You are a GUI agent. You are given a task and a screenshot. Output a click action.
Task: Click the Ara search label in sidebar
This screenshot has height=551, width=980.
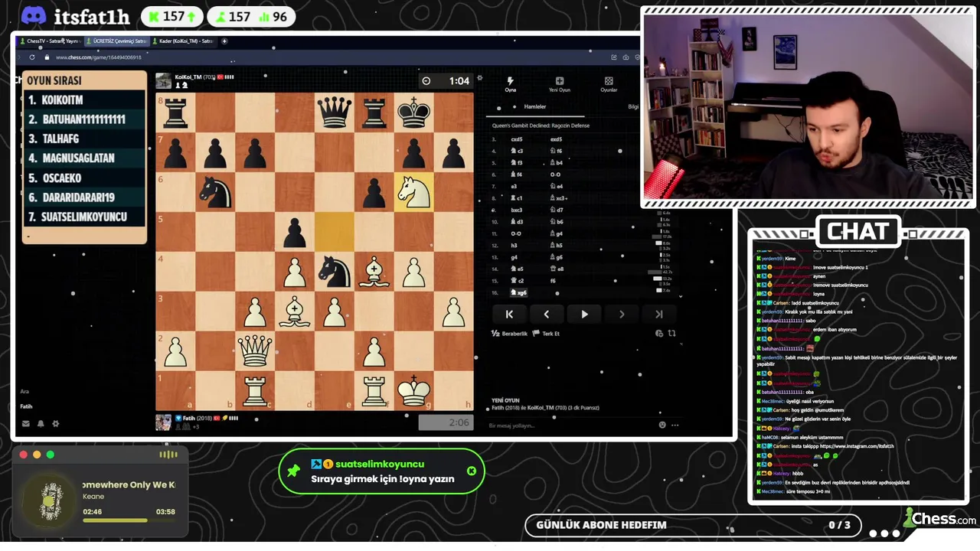click(24, 392)
